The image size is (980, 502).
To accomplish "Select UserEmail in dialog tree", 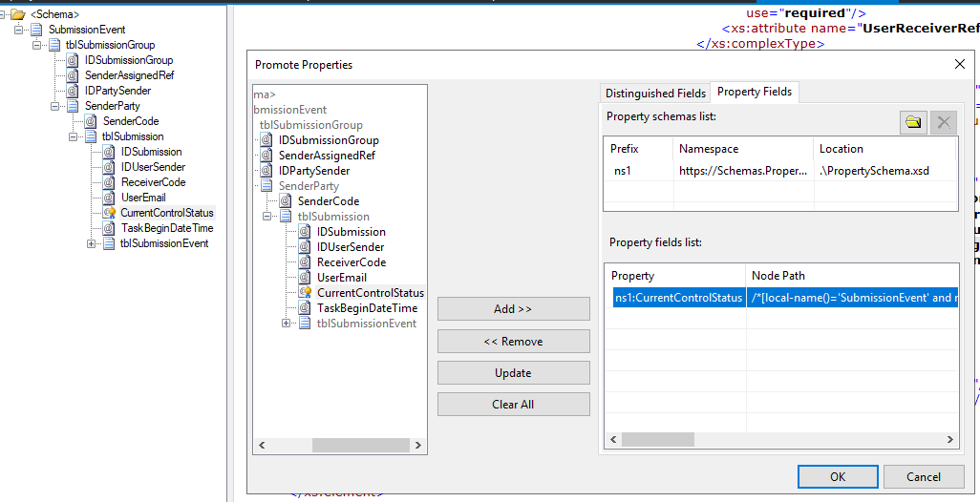I will (341, 277).
